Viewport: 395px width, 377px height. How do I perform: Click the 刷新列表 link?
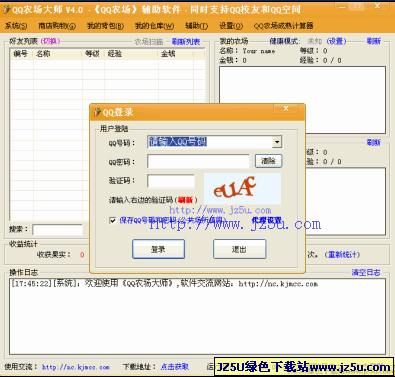pyautogui.click(x=186, y=42)
